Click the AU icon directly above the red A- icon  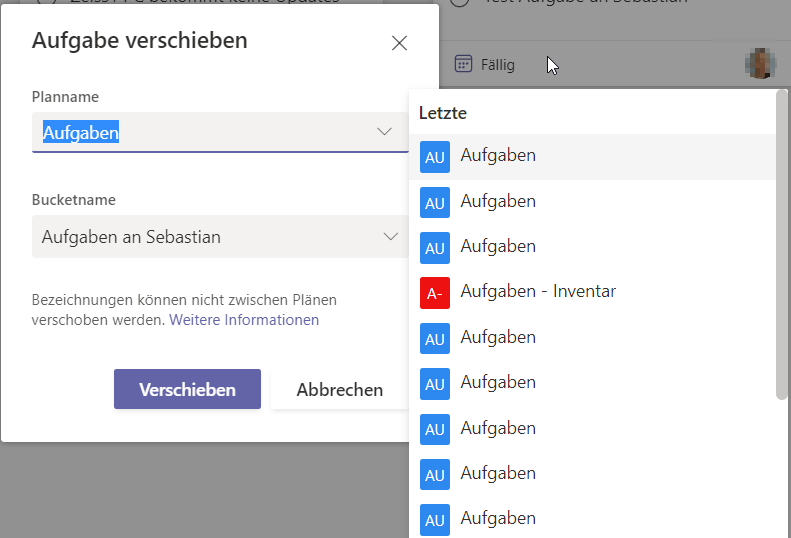pos(435,248)
